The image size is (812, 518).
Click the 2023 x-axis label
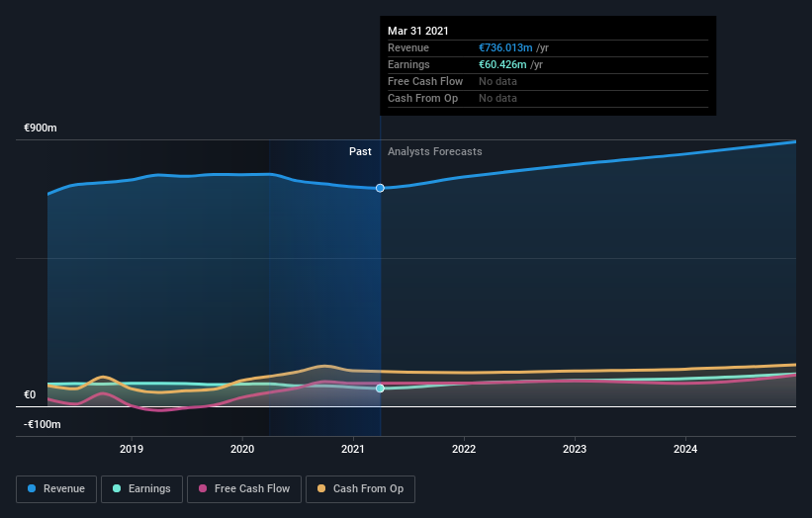pyautogui.click(x=575, y=449)
